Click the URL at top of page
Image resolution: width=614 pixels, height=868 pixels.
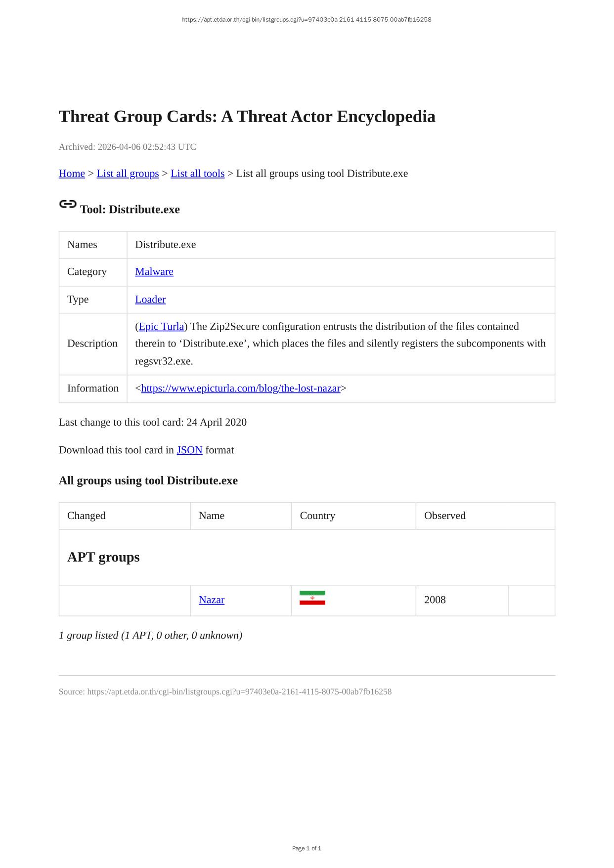pyautogui.click(x=307, y=20)
